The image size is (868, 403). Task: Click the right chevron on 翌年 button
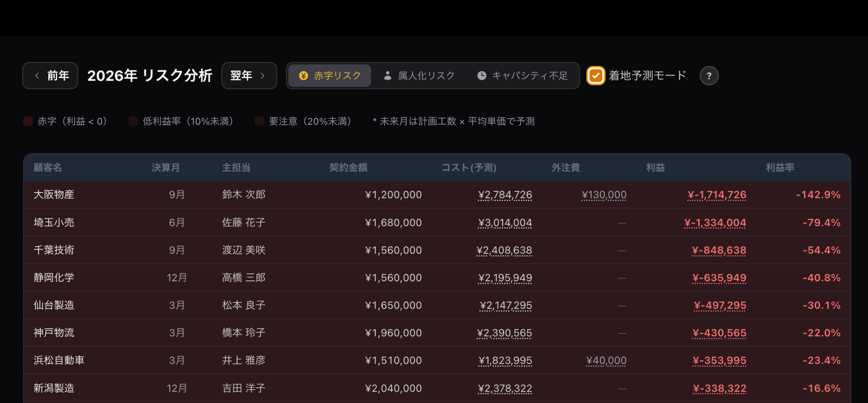pyautogui.click(x=262, y=76)
